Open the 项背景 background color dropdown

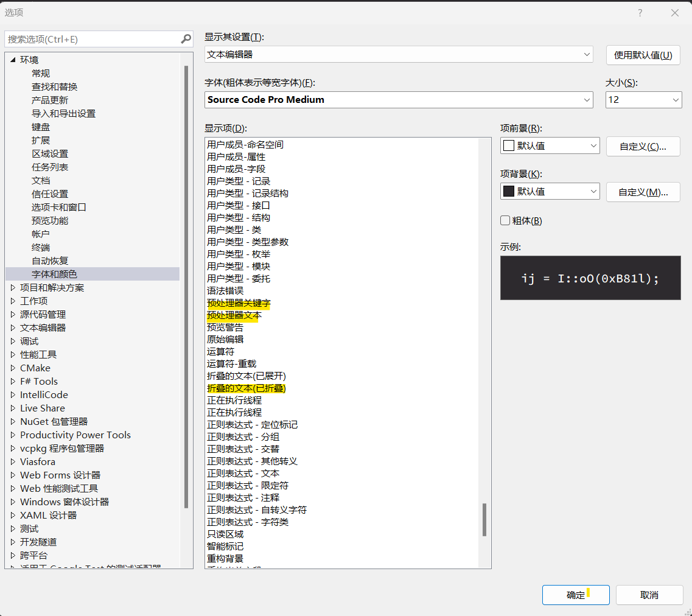[x=593, y=192]
